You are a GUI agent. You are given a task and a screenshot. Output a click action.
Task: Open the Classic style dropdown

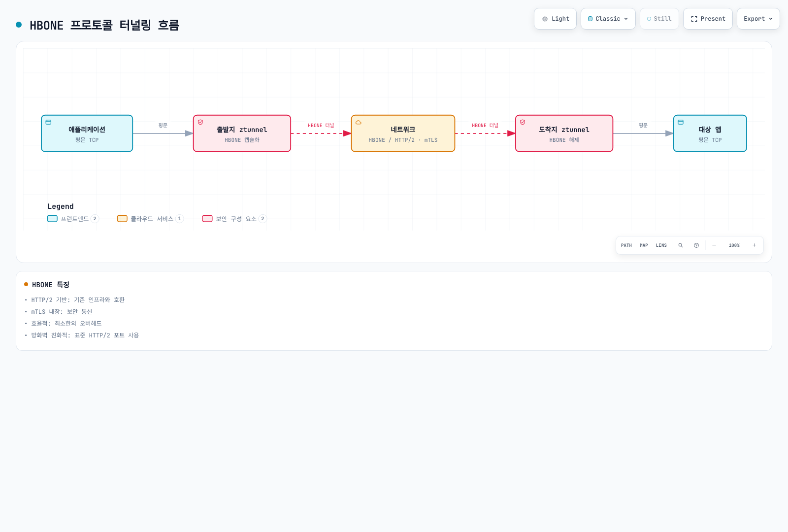pos(608,19)
